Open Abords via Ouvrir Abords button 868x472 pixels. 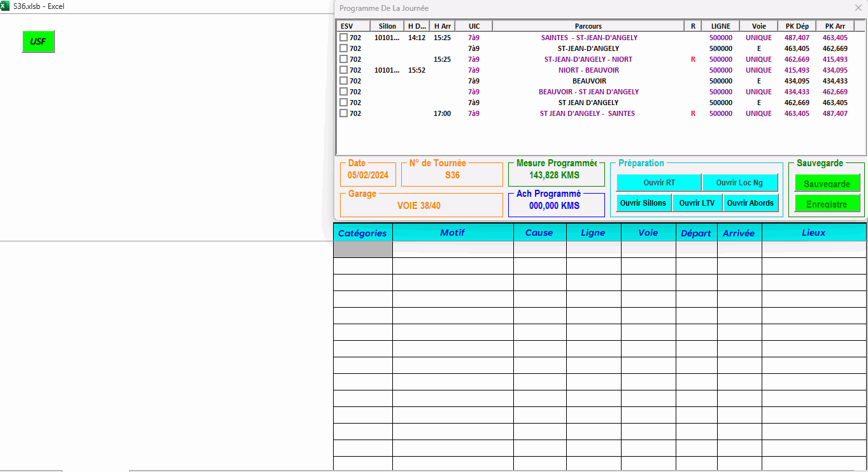tap(750, 203)
